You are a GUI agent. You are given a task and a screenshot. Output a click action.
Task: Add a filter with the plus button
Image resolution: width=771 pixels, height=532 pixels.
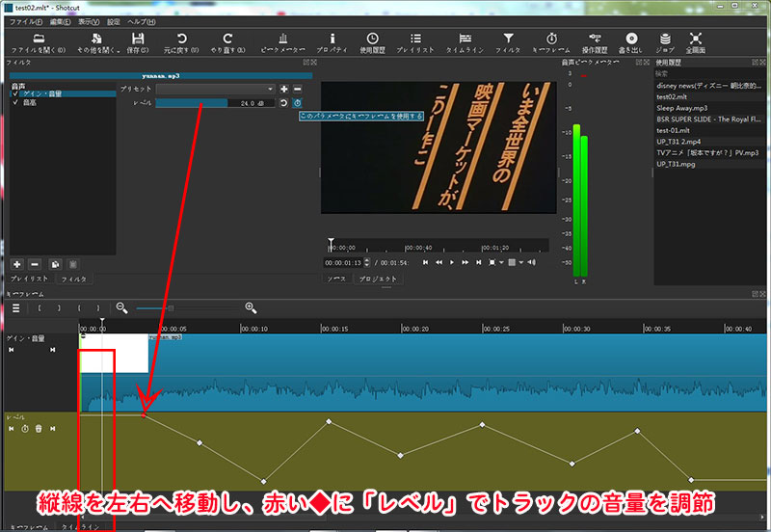17,264
